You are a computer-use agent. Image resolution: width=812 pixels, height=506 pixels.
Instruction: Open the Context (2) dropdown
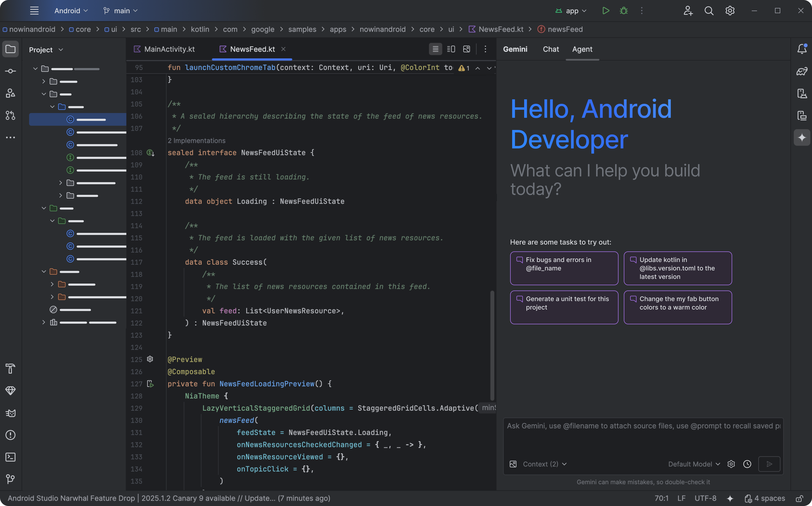[x=545, y=464]
